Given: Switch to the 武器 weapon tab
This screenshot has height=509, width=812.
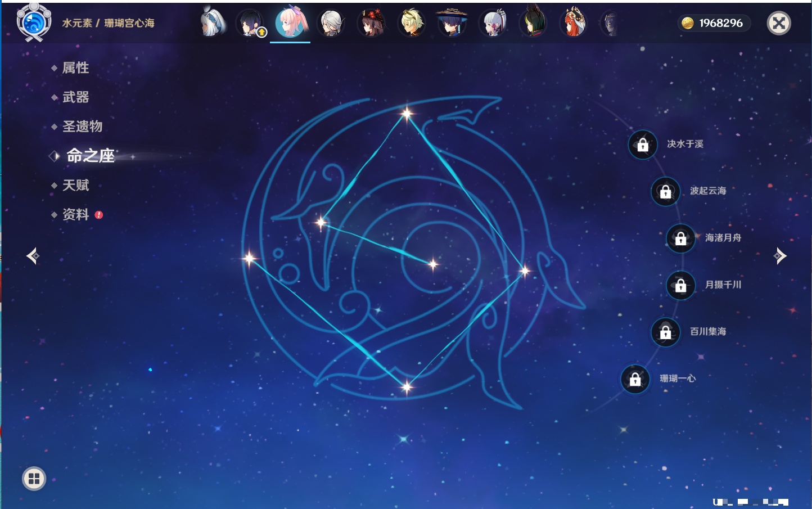Looking at the screenshot, I should click(x=75, y=97).
